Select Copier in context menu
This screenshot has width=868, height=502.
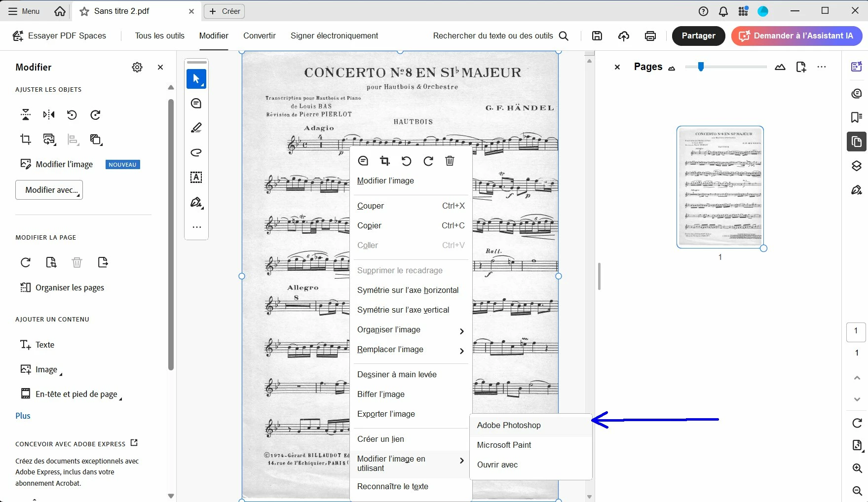[411, 226]
